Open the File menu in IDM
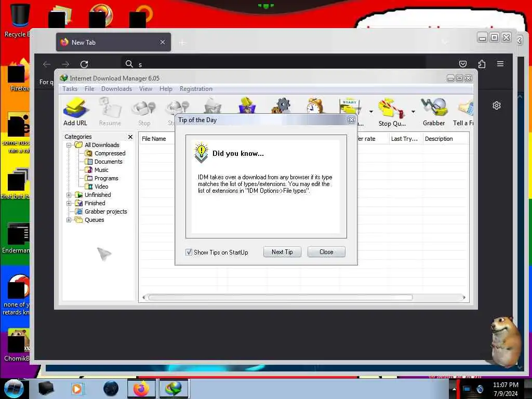This screenshot has height=399, width=532. click(x=89, y=88)
